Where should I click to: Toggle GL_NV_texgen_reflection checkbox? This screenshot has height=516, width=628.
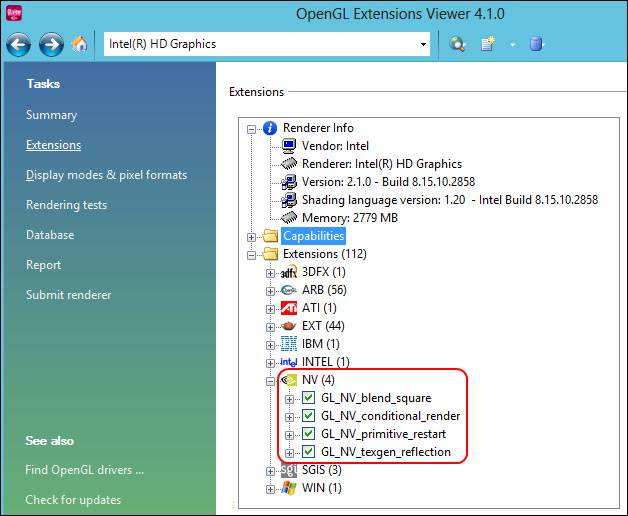point(309,452)
